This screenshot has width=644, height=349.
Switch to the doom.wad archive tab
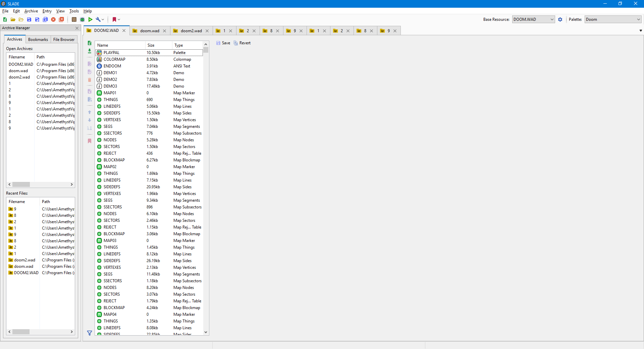[x=150, y=31]
